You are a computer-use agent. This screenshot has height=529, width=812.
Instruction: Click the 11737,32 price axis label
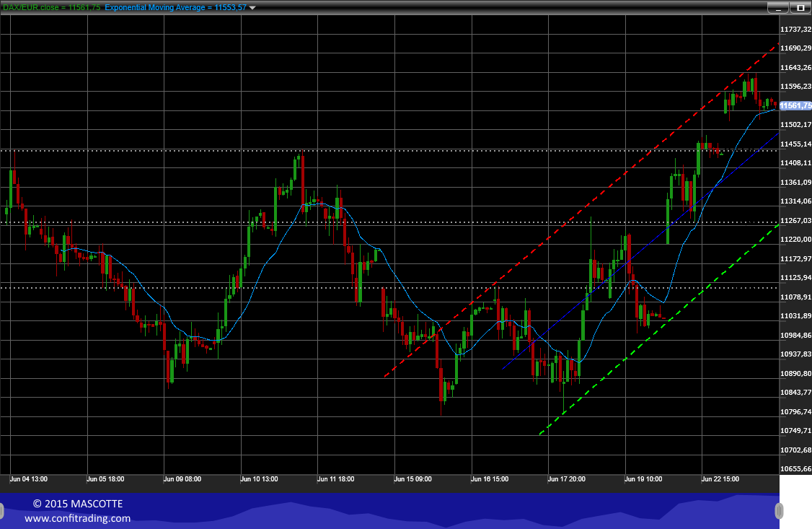(x=795, y=30)
